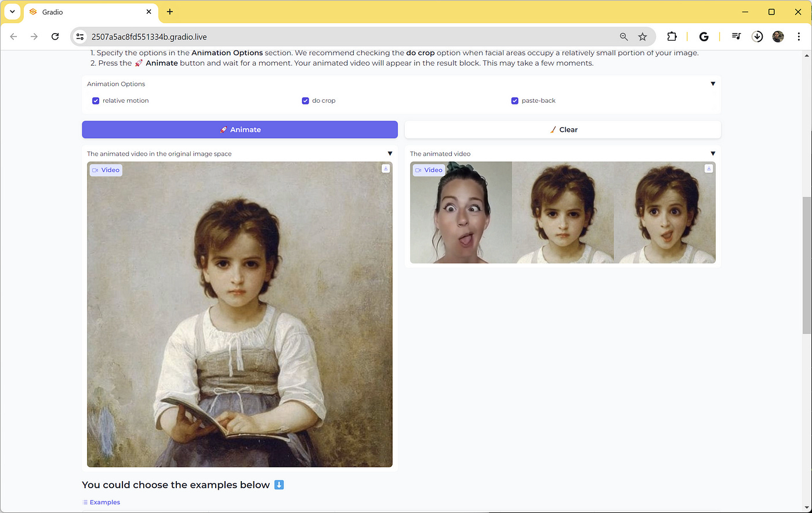Collapse the animated video panel

point(713,153)
